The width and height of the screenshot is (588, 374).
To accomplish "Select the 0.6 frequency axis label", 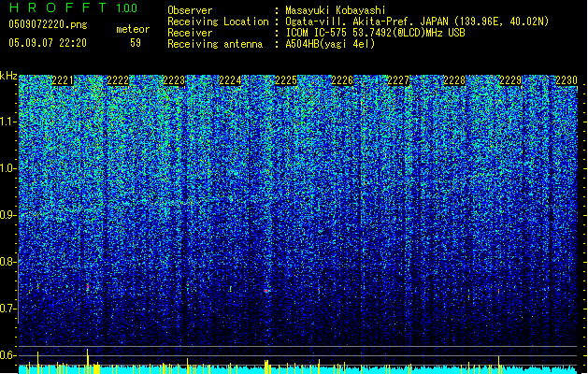I will (x=8, y=355).
